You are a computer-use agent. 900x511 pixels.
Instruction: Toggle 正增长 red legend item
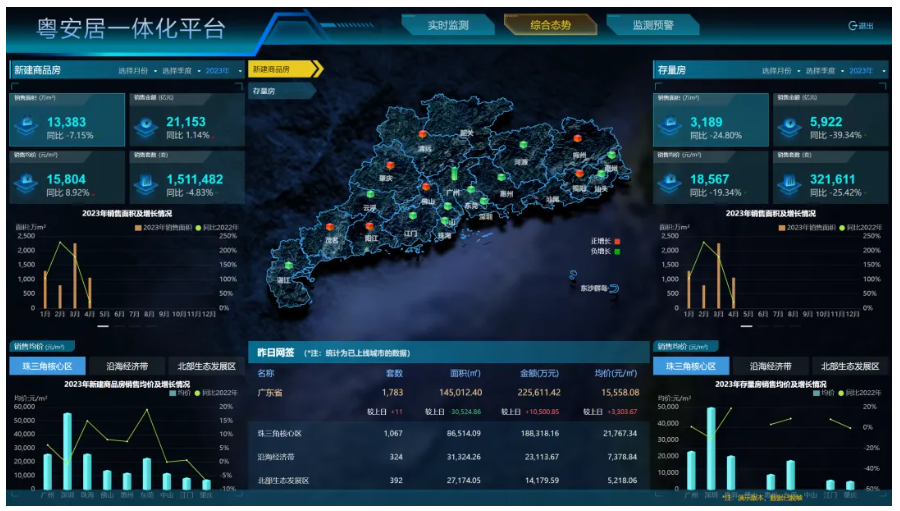point(607,241)
